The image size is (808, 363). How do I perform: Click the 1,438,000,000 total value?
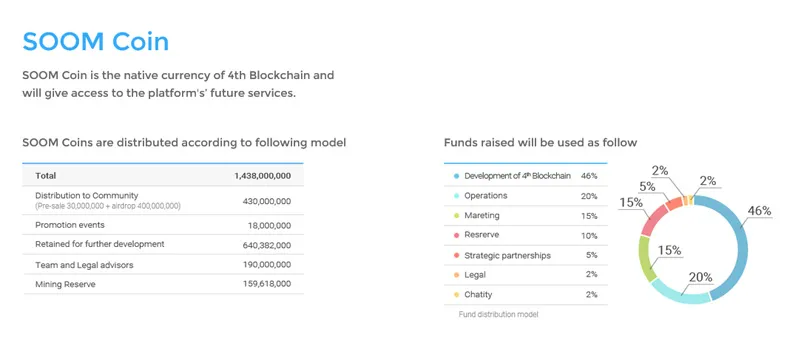(x=262, y=176)
